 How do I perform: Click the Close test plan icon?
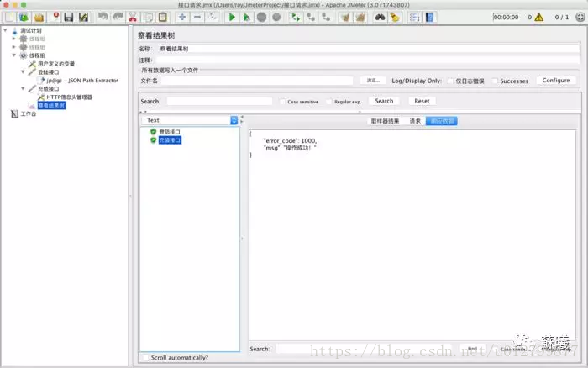tap(55, 18)
